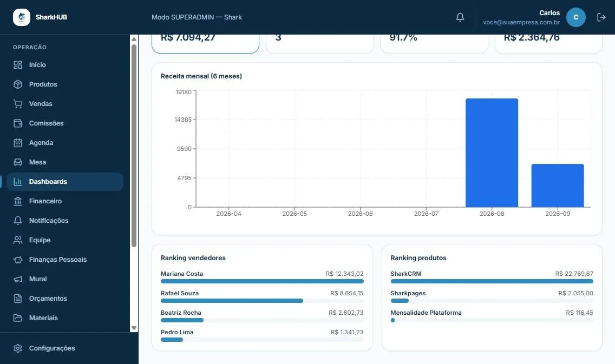Viewport: 615px width, 364px height.
Task: Click Rafael Souza progress bar
Action: click(262, 301)
